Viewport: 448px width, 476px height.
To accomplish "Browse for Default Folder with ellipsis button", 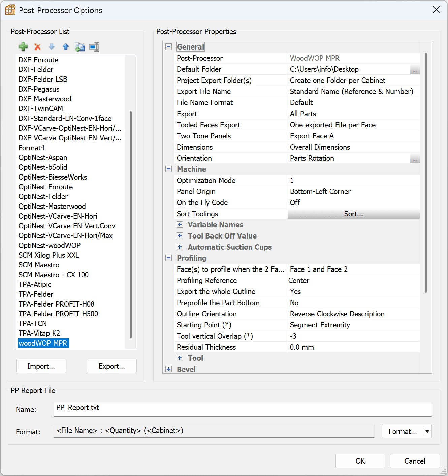I will pyautogui.click(x=415, y=70).
